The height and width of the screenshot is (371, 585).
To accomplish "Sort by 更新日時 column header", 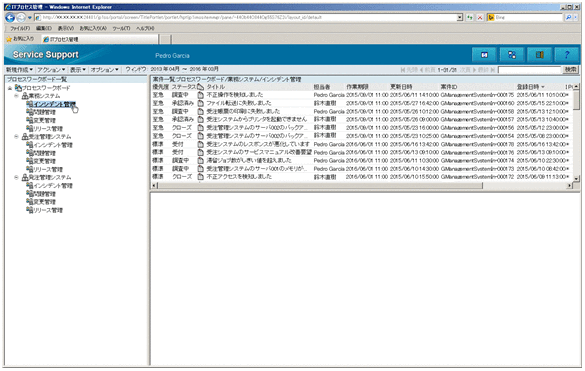I will [x=401, y=87].
